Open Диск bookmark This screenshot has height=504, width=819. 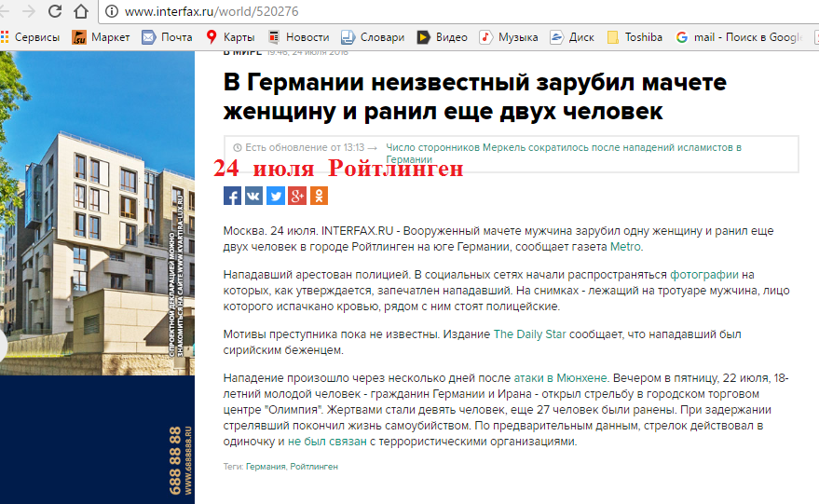(x=572, y=37)
